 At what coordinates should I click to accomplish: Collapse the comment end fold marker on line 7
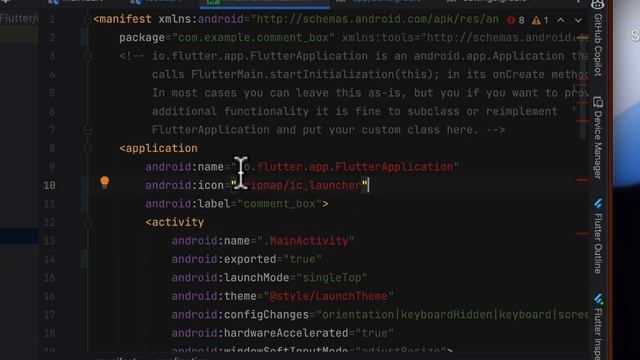pos(87,130)
